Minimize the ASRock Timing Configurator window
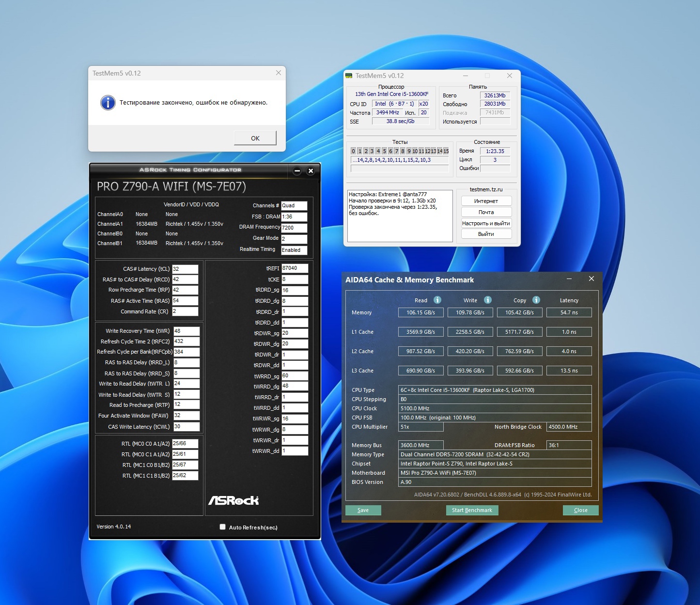Viewport: 700px width, 605px height. pyautogui.click(x=297, y=171)
